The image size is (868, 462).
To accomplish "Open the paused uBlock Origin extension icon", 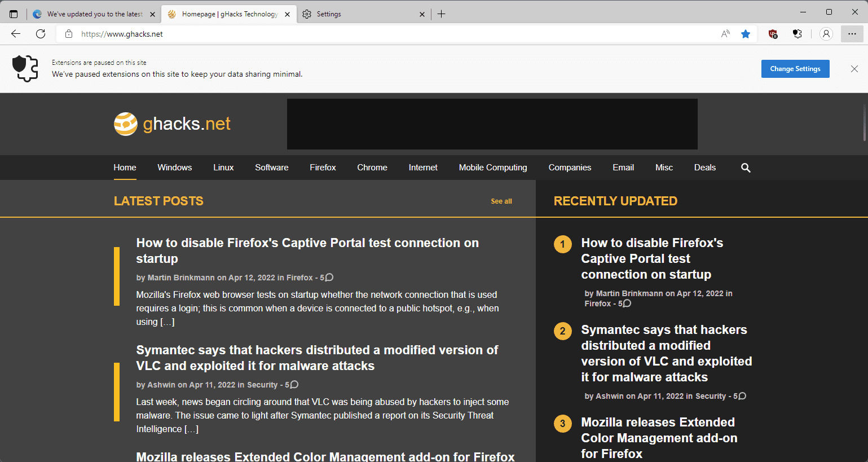I will (773, 34).
